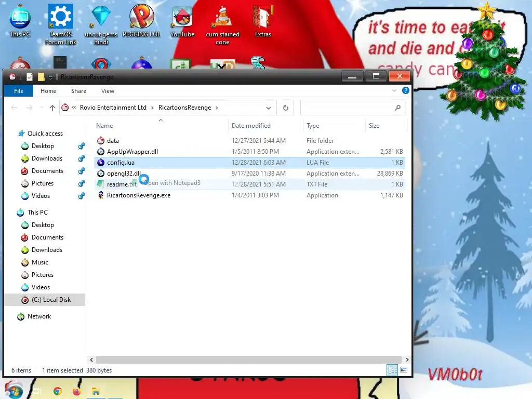Open Videos under This PC

coord(41,287)
